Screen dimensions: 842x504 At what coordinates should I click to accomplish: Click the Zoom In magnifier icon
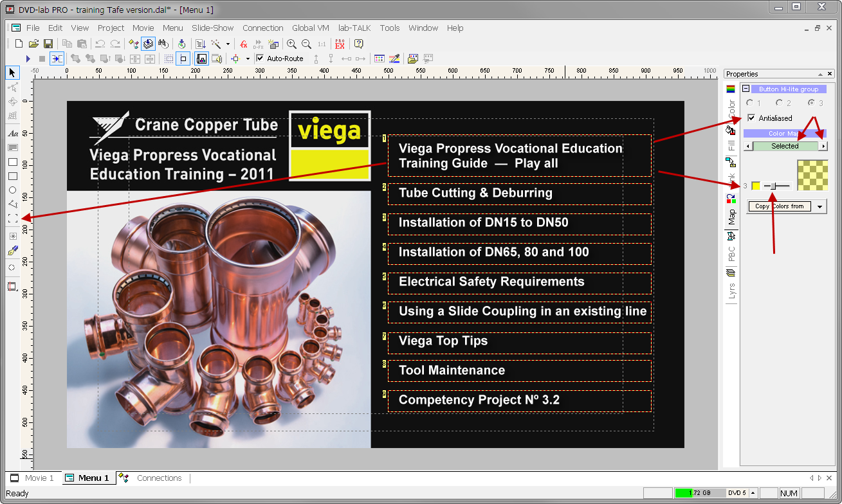291,44
